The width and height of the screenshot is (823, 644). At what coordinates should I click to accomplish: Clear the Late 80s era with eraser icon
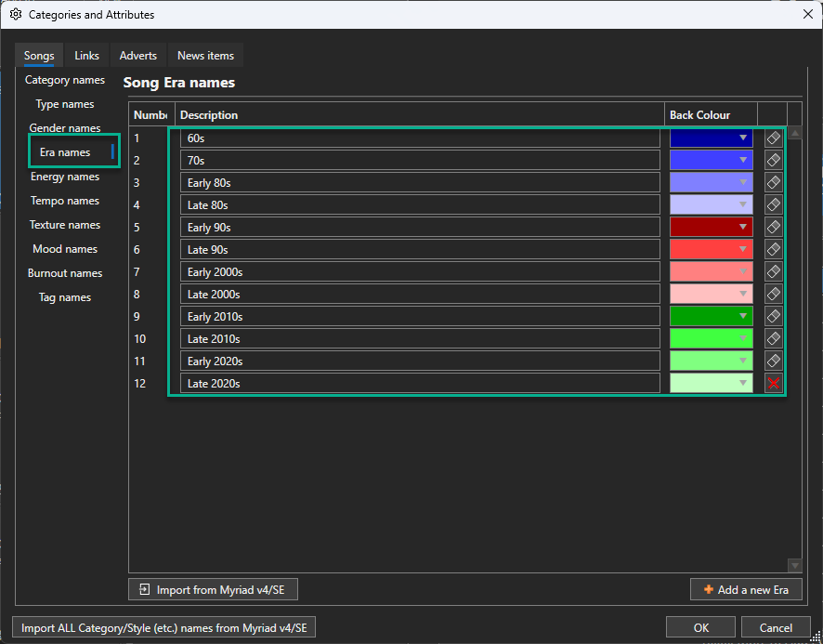(773, 204)
